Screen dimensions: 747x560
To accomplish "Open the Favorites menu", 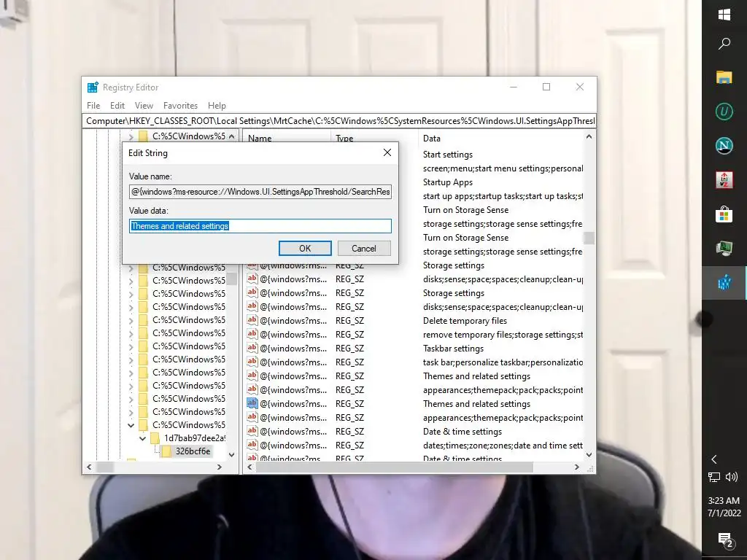I will [180, 105].
